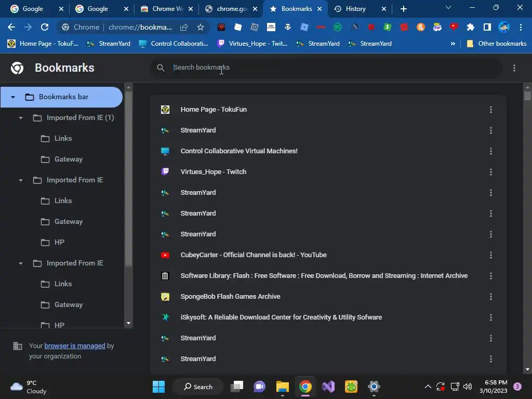Select Control Collaborative Virtual Machines! bookmark
The width and height of the screenshot is (532, 399).
(328, 151)
